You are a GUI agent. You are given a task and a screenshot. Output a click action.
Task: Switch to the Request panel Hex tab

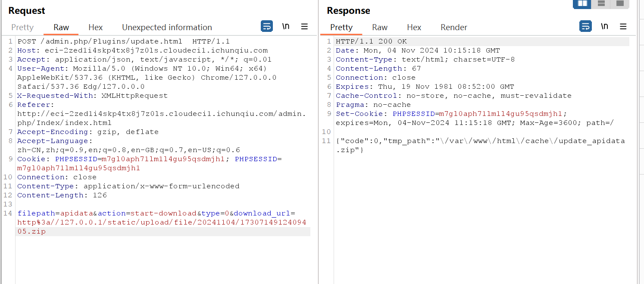[x=96, y=27]
